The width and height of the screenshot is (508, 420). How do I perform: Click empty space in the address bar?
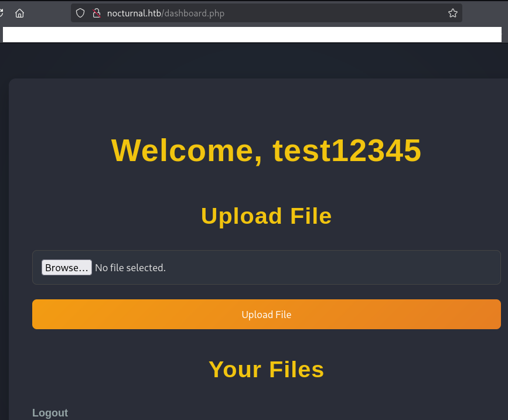click(x=334, y=13)
